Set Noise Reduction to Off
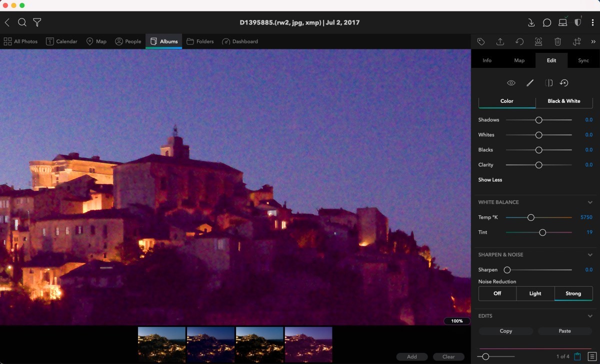The height and width of the screenshot is (364, 600). click(497, 294)
